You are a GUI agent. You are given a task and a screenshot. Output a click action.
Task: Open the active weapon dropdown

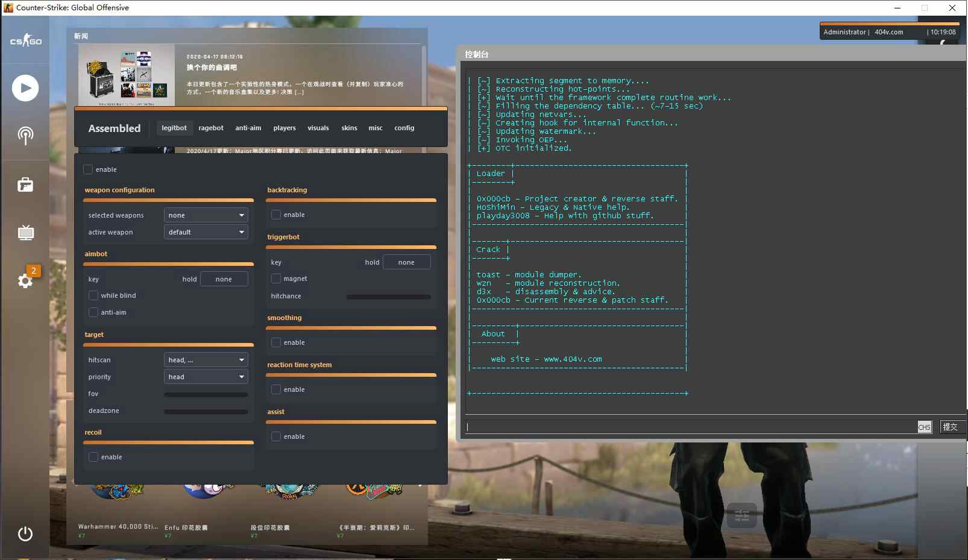pos(206,232)
